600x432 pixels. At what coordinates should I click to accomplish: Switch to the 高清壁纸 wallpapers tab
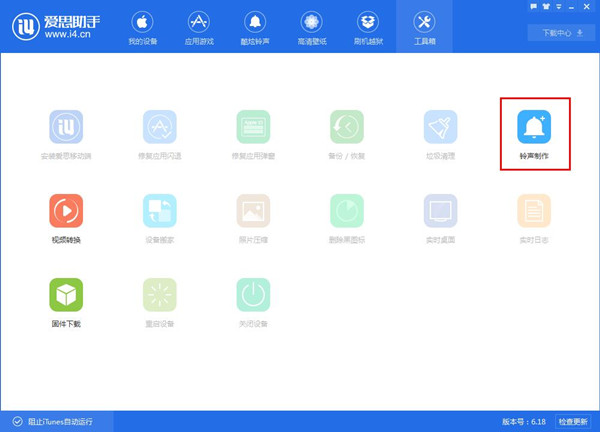coord(312,28)
